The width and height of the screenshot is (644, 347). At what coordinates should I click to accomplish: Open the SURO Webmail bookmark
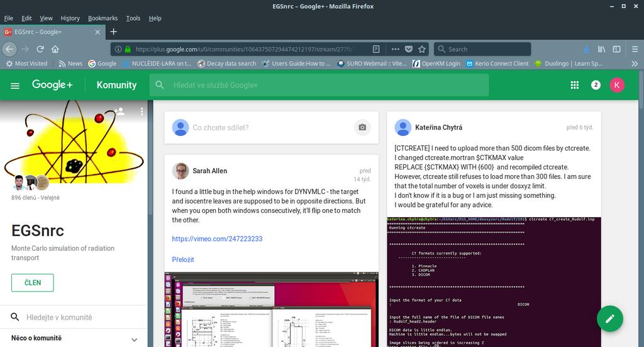[372, 64]
